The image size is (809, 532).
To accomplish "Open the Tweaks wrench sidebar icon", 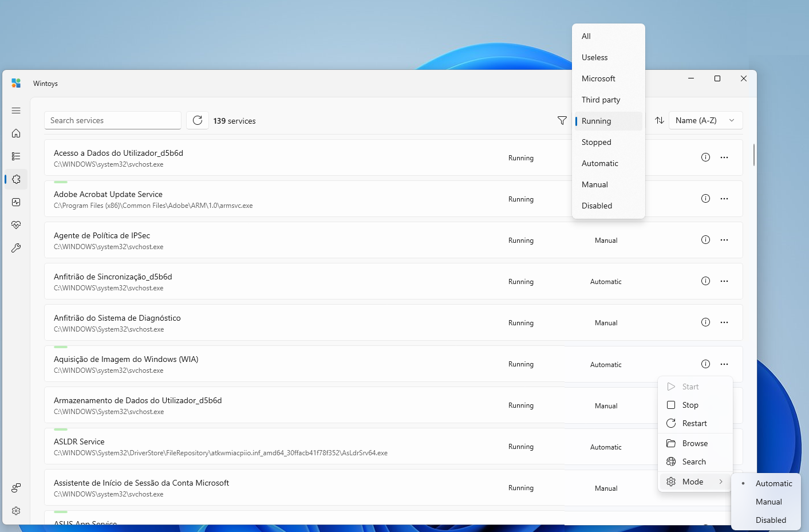I will click(16, 248).
